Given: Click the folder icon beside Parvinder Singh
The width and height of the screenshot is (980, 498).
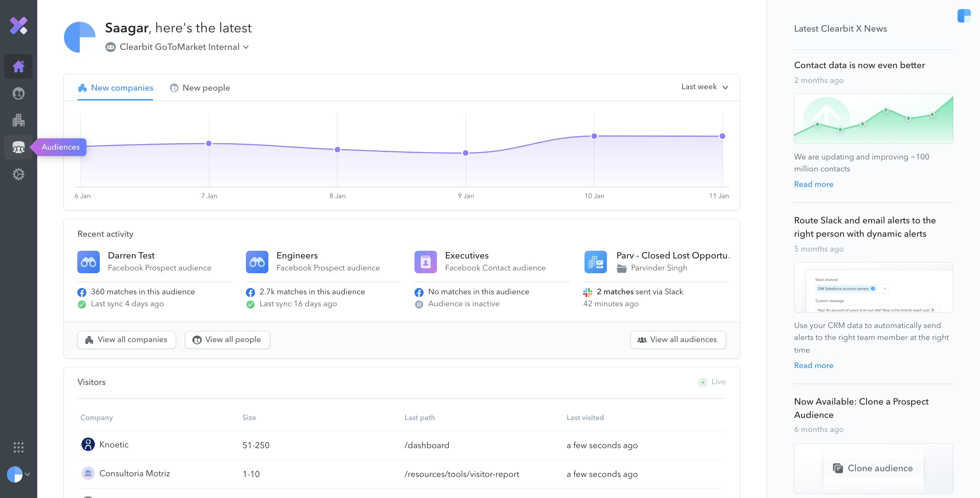Looking at the screenshot, I should point(621,268).
